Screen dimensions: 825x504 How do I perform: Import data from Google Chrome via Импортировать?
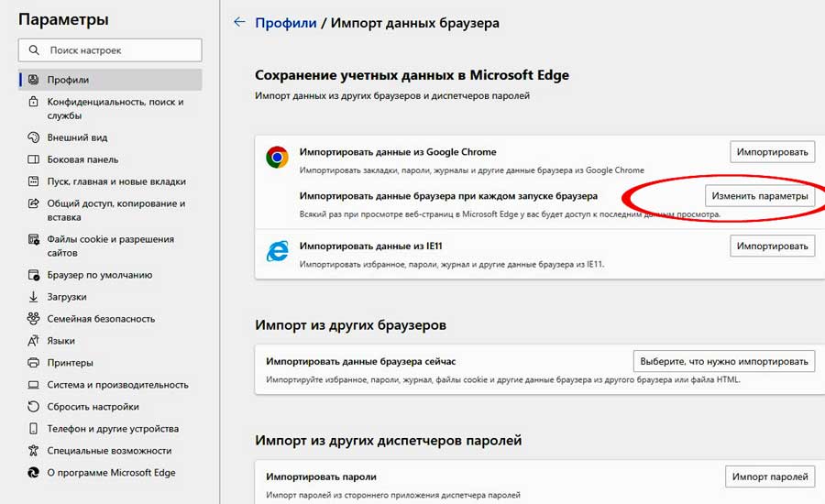click(772, 151)
